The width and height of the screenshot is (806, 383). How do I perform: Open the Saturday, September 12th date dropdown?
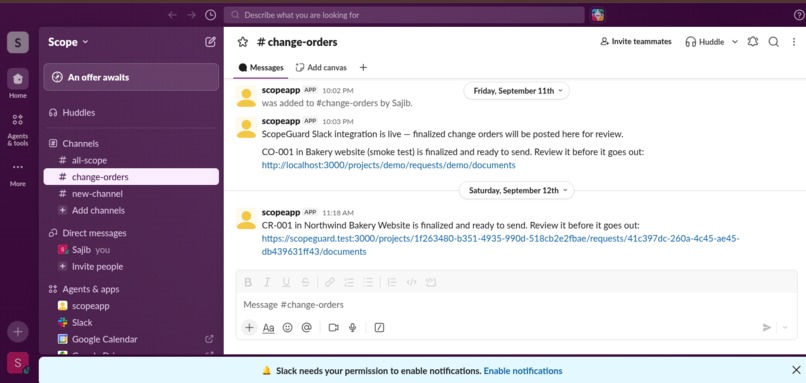pos(517,190)
